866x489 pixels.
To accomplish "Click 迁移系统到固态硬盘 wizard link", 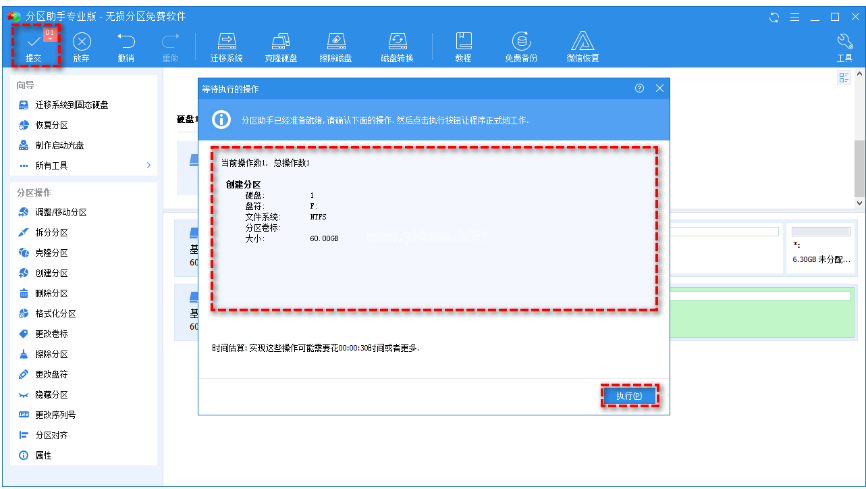I will [x=71, y=105].
